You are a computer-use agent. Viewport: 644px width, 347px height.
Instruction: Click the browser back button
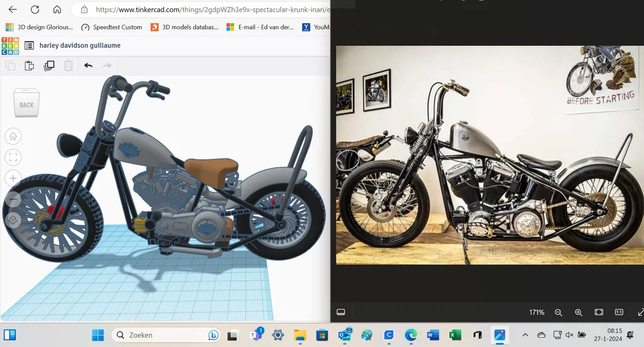pos(12,9)
